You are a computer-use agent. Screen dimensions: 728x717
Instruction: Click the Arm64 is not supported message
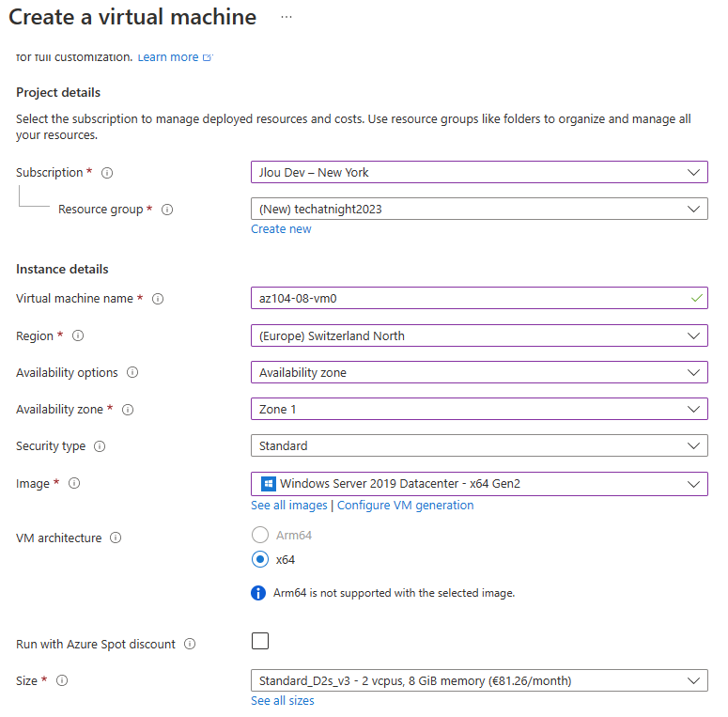tap(395, 593)
